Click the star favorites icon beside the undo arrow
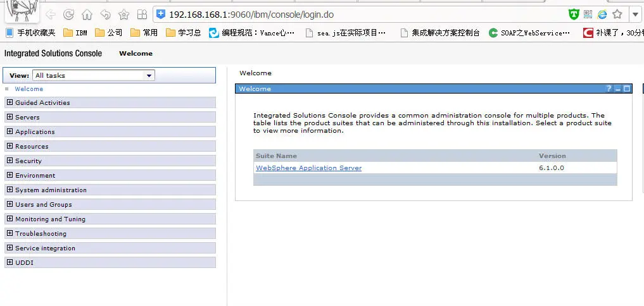The image size is (644, 306). [123, 15]
